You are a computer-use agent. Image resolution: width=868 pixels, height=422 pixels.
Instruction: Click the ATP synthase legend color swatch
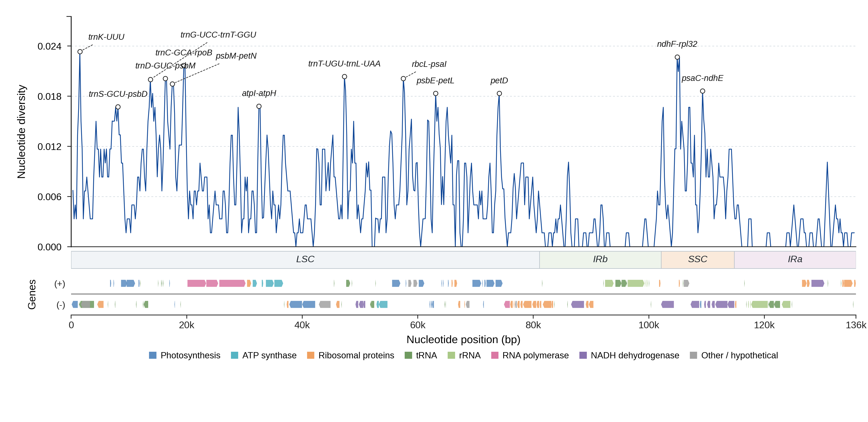(x=235, y=355)
